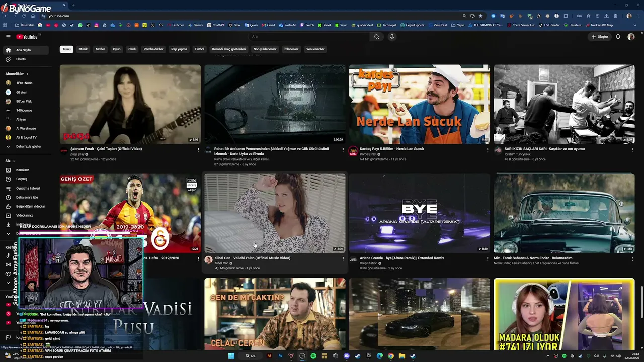The height and width of the screenshot is (362, 644).
Task: Open Shorts from the sidebar
Action: click(27, 59)
